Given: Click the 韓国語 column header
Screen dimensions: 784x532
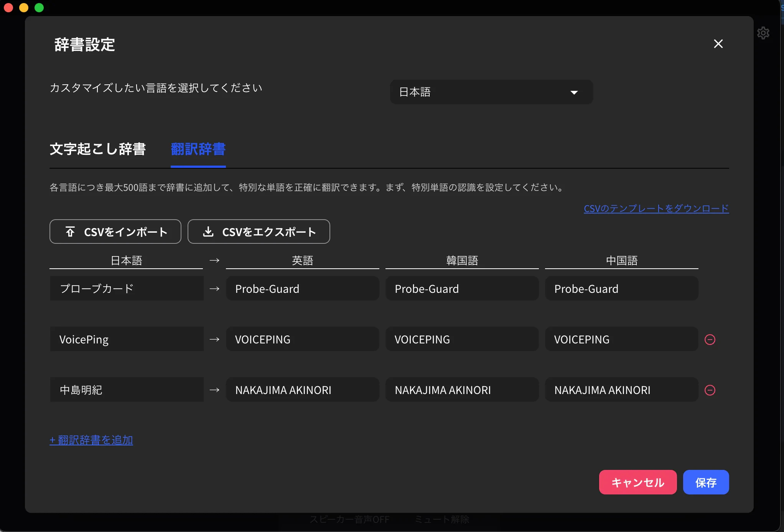Looking at the screenshot, I should [462, 261].
